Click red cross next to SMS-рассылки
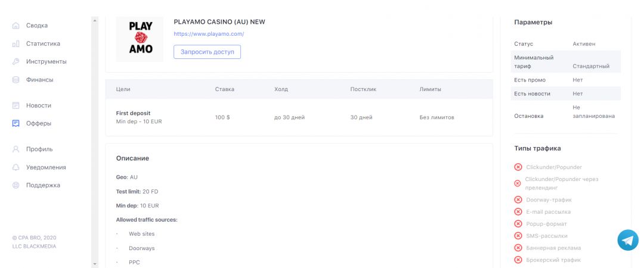644x268 pixels. (518, 236)
